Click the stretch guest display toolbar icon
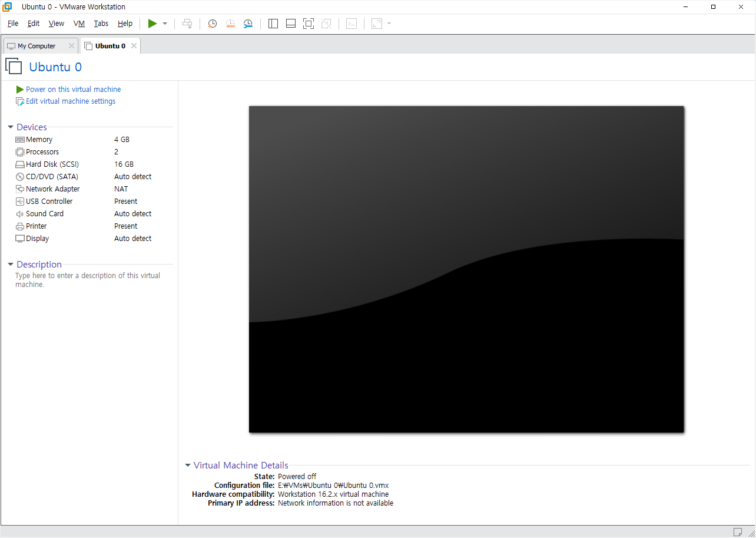Image resolution: width=756 pixels, height=538 pixels. tap(376, 24)
